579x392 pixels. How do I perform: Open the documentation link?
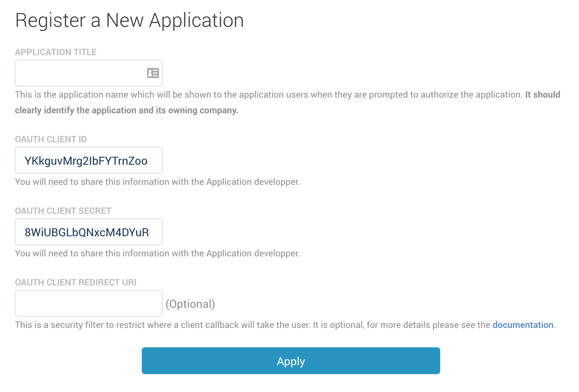tap(523, 325)
